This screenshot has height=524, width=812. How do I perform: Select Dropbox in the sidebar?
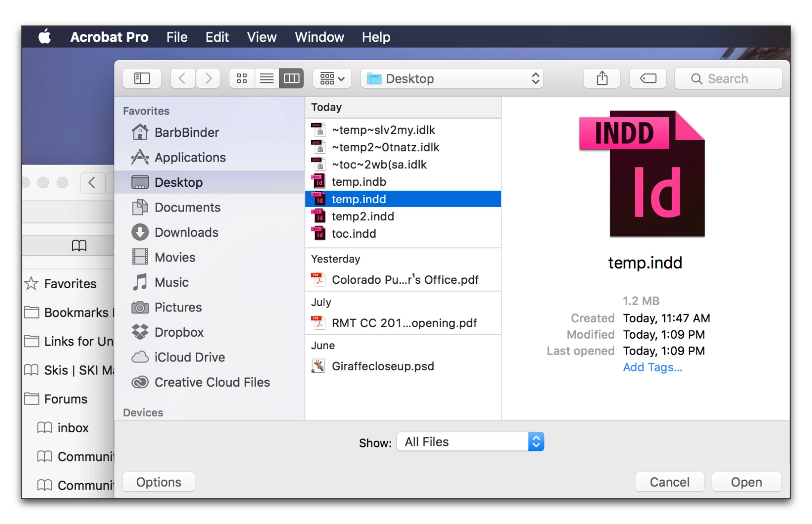(x=209, y=332)
